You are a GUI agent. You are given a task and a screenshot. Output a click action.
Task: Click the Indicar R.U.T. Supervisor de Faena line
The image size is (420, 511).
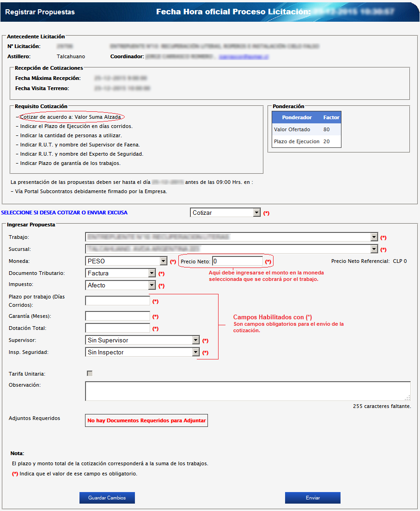coord(78,145)
